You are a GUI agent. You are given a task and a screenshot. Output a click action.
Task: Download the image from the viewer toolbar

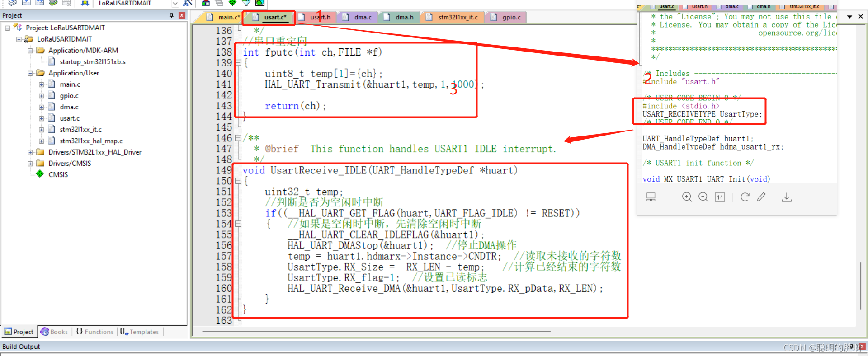pyautogui.click(x=787, y=197)
